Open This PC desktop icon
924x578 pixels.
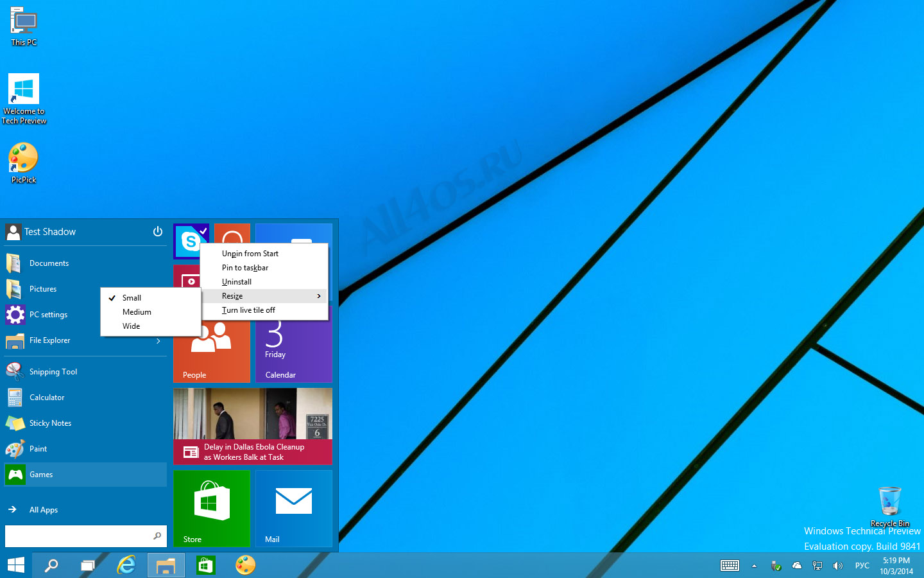(x=24, y=27)
